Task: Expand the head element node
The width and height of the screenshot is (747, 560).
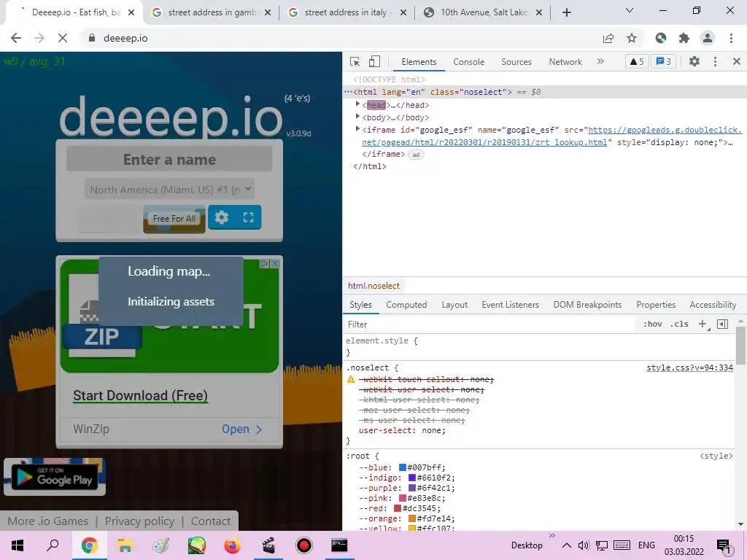Action: (x=357, y=104)
